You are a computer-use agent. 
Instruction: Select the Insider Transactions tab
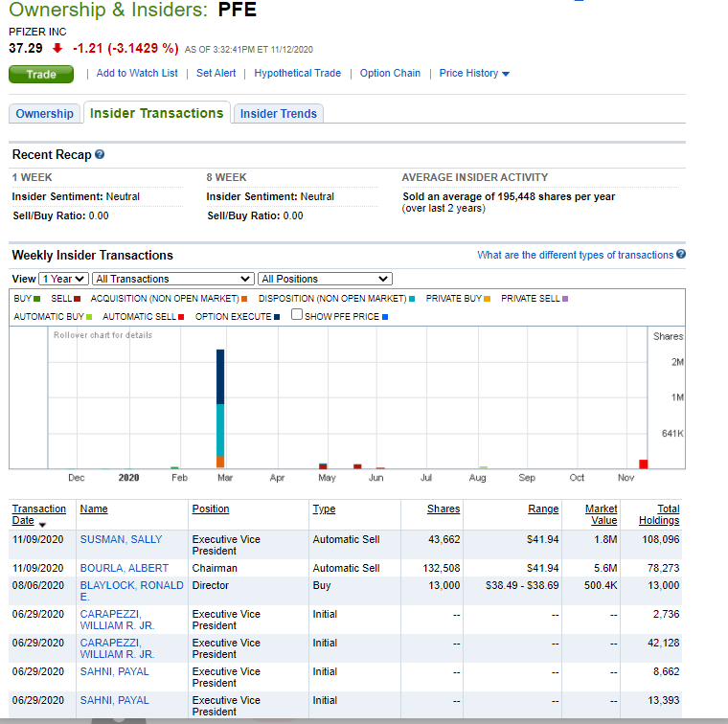(x=156, y=113)
